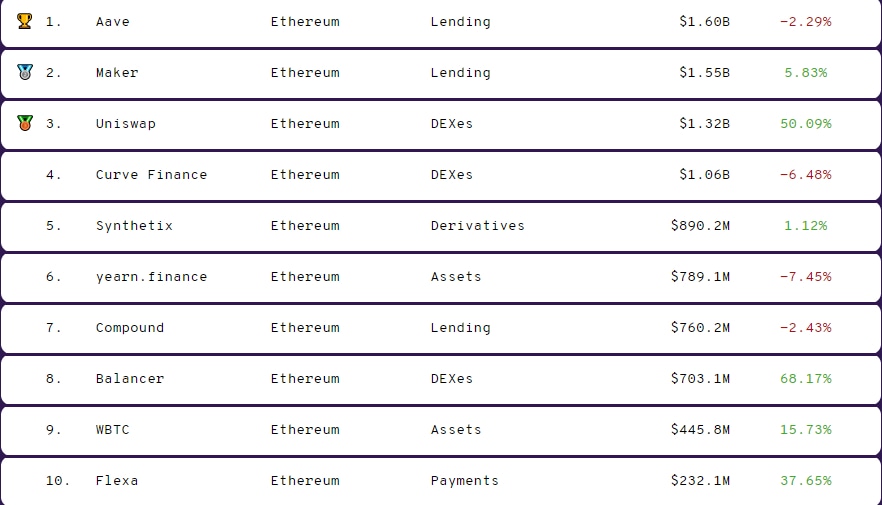Screen dimensions: 882x505
Task: Open the Curve Finance row
Action: (151, 175)
